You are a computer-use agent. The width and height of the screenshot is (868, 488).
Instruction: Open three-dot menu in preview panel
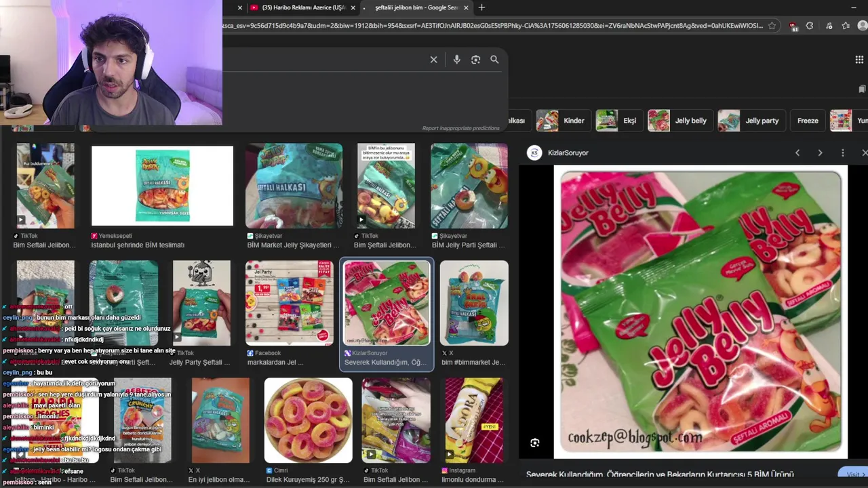point(842,153)
